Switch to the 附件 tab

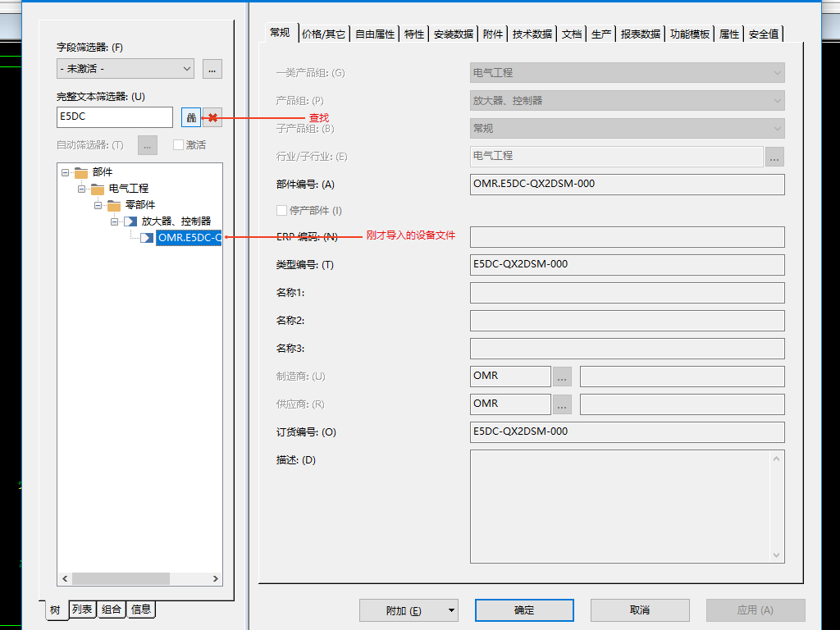[x=493, y=34]
